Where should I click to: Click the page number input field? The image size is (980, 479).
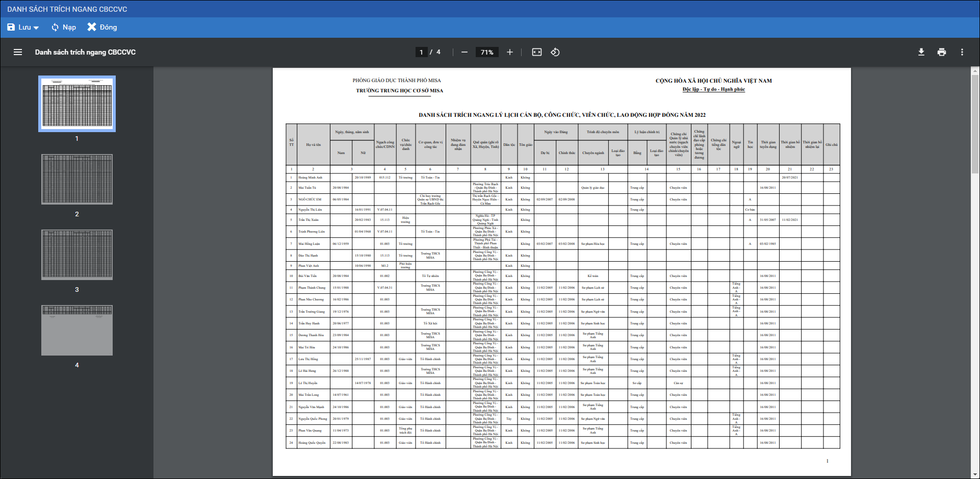421,52
